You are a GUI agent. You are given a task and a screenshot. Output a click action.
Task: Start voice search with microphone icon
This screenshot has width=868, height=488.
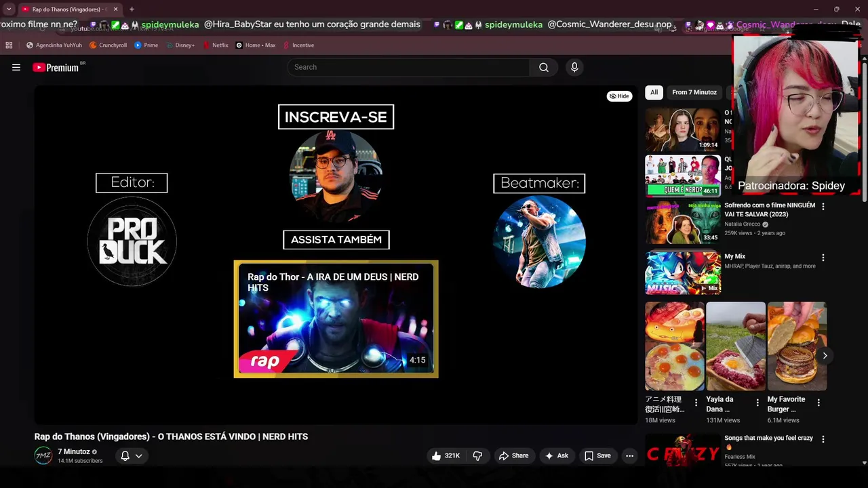point(574,67)
